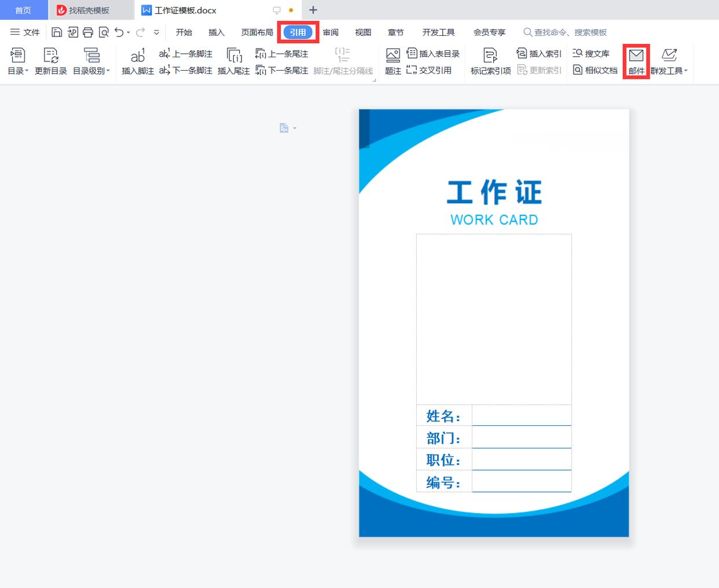Click the 工作证 title text
This screenshot has width=719, height=588.
pos(494,192)
